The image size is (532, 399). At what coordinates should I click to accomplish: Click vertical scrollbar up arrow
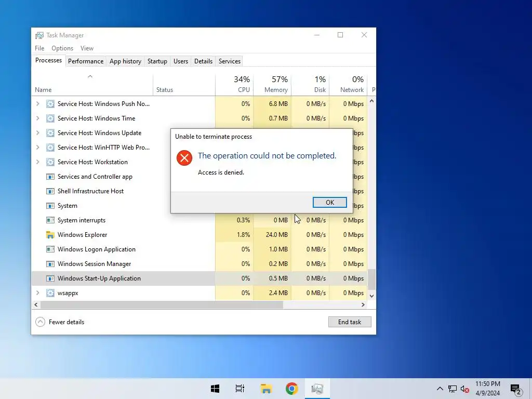point(371,101)
